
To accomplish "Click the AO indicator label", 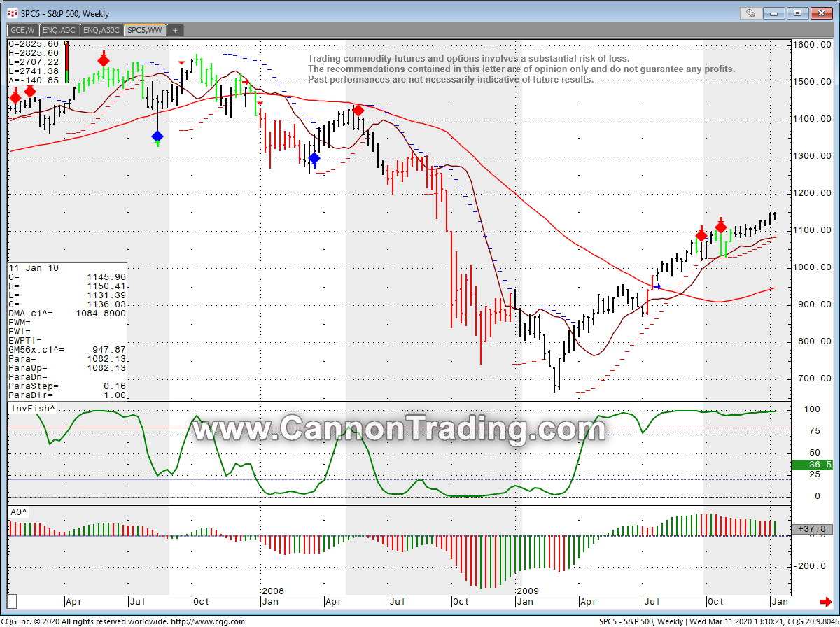I will pyautogui.click(x=17, y=512).
